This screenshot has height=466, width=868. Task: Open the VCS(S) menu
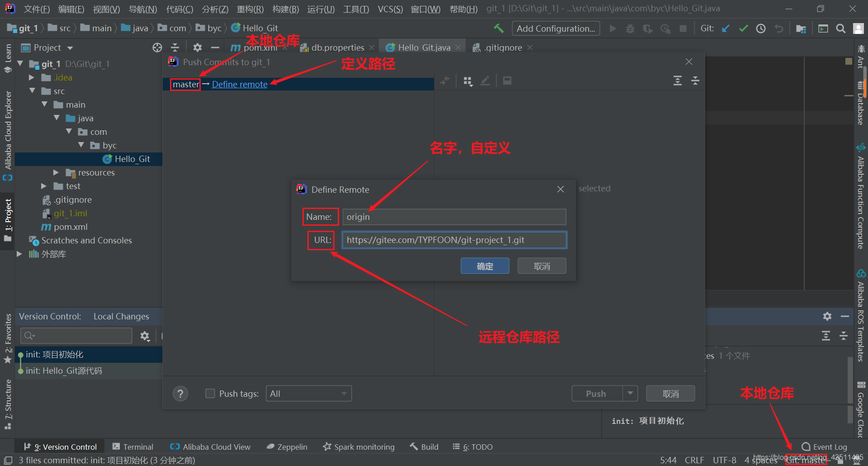pyautogui.click(x=390, y=9)
